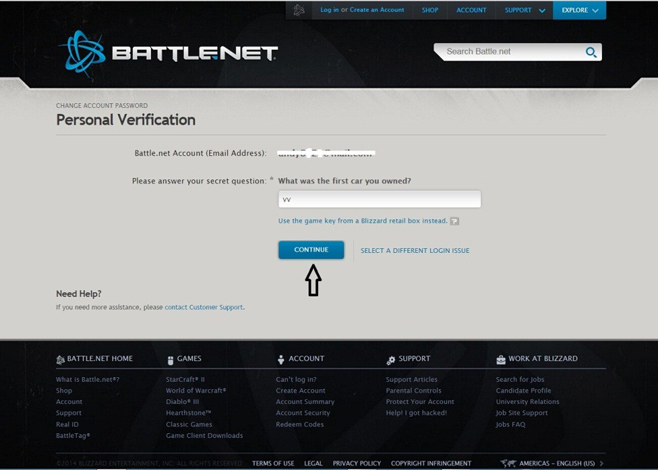Viewport: 658px width, 470px height.
Task: Open the Support Articles footer link
Action: 411,379
